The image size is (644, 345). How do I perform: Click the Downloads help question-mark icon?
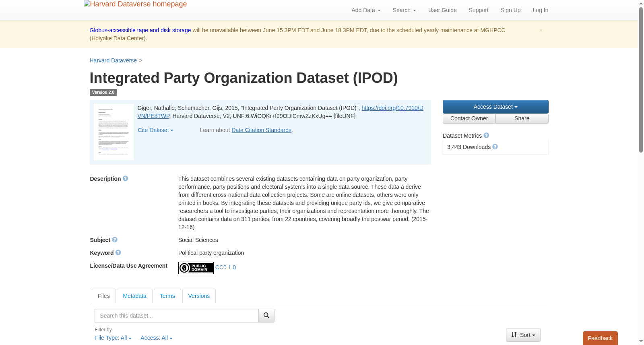click(x=495, y=147)
